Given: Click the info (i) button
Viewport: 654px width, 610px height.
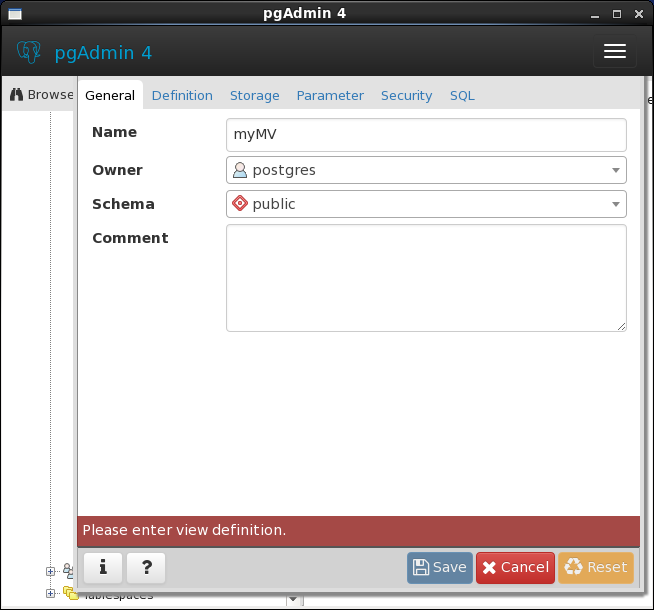Looking at the screenshot, I should pos(103,567).
